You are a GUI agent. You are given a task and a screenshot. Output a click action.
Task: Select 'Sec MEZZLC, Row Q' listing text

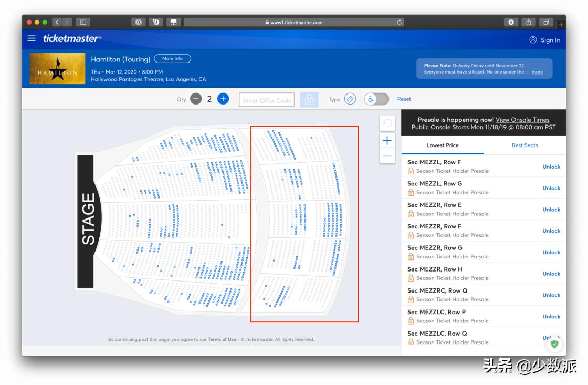tap(437, 333)
